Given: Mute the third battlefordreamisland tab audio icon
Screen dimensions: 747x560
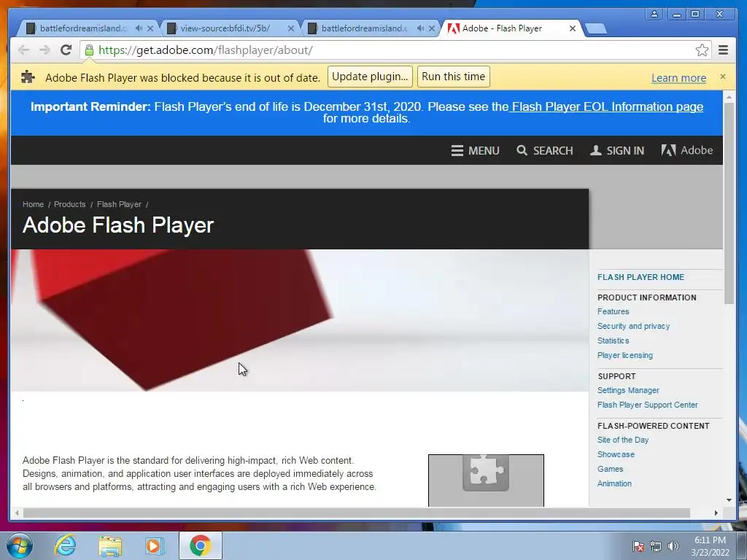Looking at the screenshot, I should pyautogui.click(x=420, y=28).
